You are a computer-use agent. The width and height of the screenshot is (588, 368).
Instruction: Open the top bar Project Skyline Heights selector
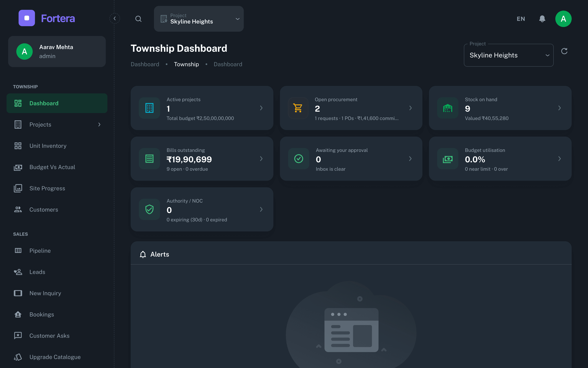199,19
